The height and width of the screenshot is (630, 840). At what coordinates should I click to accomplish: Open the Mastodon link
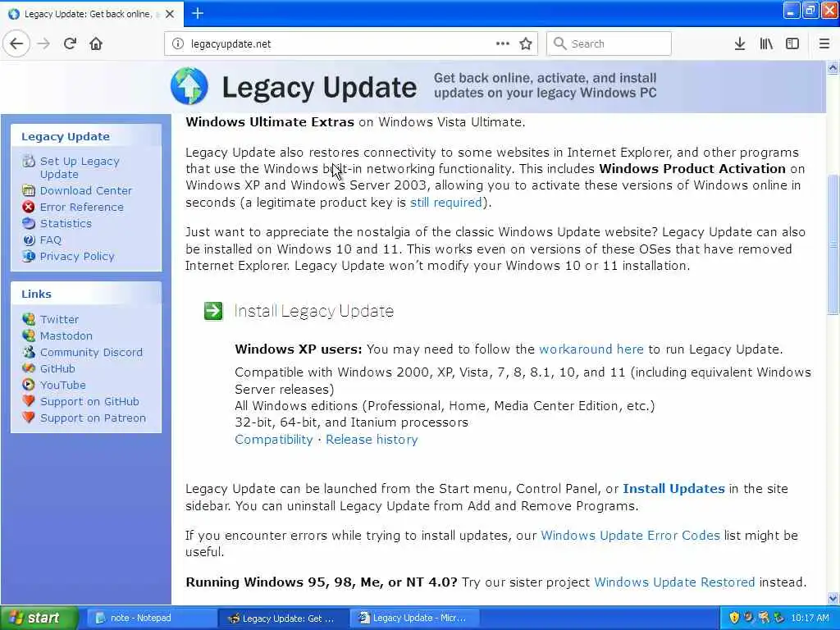point(66,336)
